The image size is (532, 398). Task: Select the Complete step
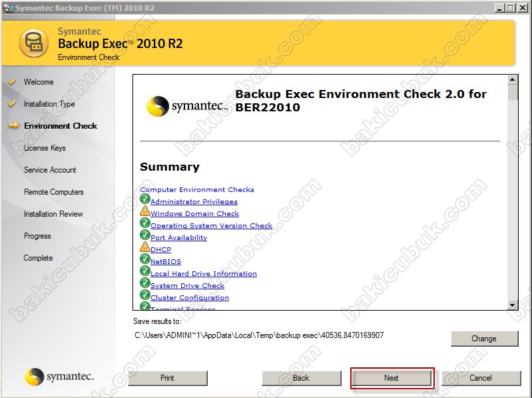[x=39, y=258]
